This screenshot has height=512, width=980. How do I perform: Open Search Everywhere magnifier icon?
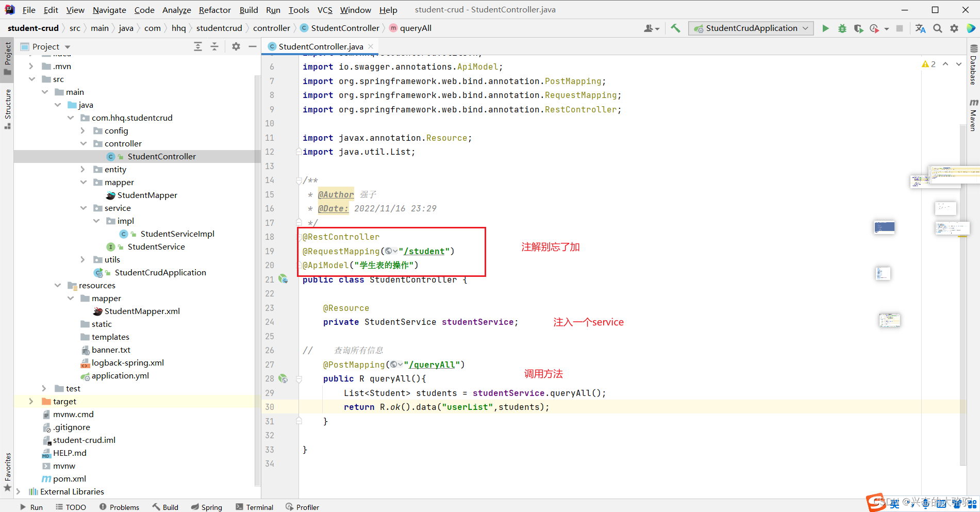click(938, 28)
